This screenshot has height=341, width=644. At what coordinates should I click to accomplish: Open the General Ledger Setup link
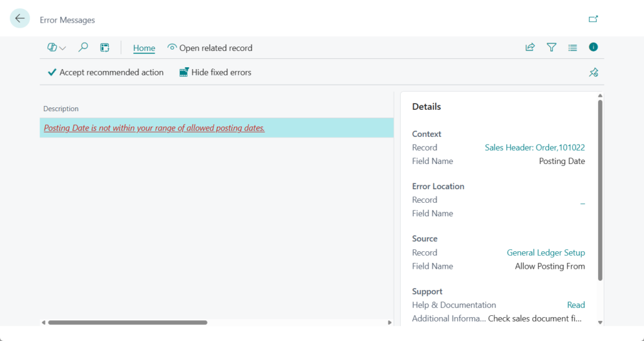[x=545, y=252]
